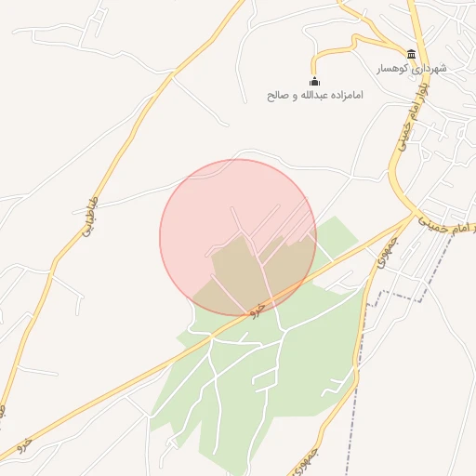
Task: Select the خرو label beside the red circle
Action: click(x=258, y=311)
